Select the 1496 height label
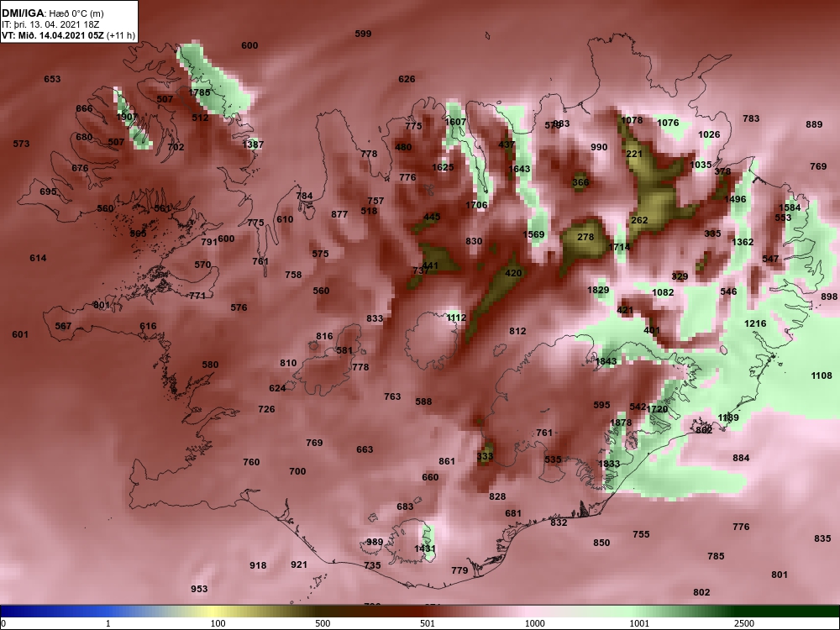The image size is (840, 630). 735,199
